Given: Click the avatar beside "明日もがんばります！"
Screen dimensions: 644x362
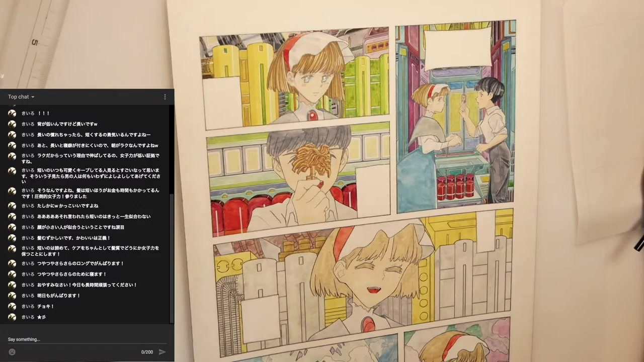Looking at the screenshot, I should tap(12, 296).
